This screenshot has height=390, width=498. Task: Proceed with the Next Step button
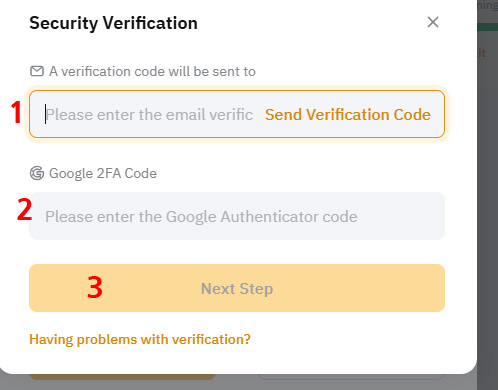pos(237,288)
